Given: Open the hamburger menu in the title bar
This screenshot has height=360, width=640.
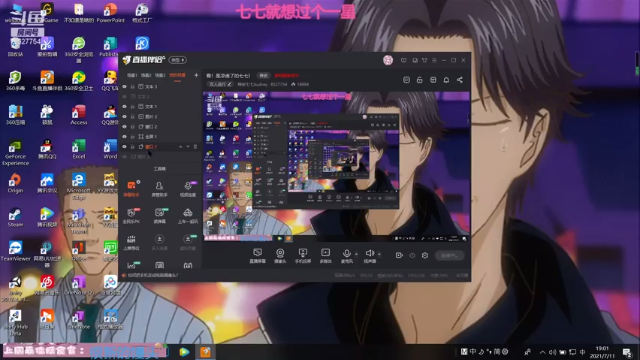Looking at the screenshot, I should (x=434, y=60).
